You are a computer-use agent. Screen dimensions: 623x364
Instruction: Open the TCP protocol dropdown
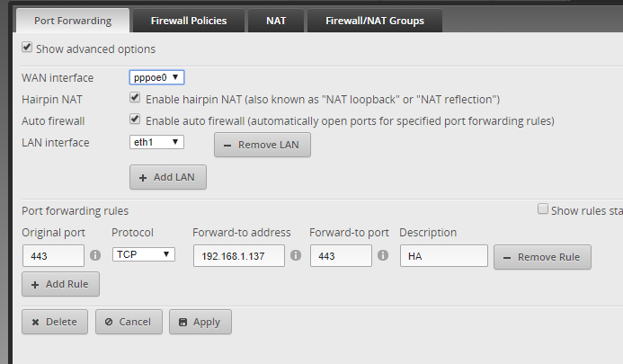click(144, 254)
